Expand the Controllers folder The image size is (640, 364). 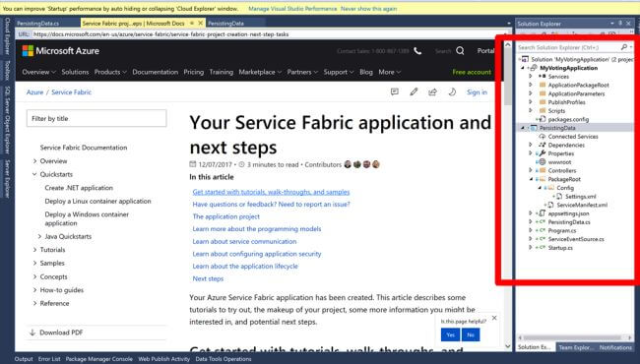pyautogui.click(x=531, y=170)
